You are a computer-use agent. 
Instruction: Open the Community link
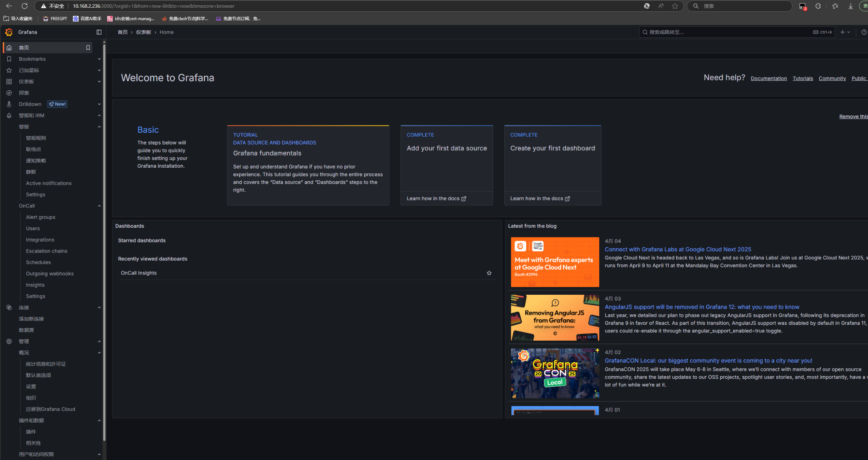click(832, 78)
